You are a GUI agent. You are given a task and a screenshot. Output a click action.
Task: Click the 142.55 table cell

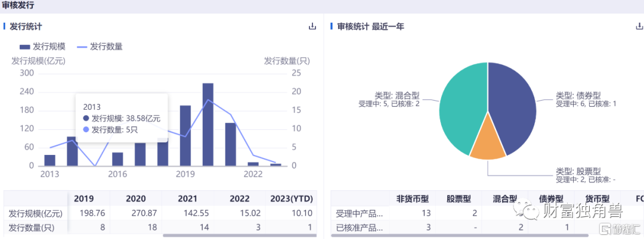(197, 213)
